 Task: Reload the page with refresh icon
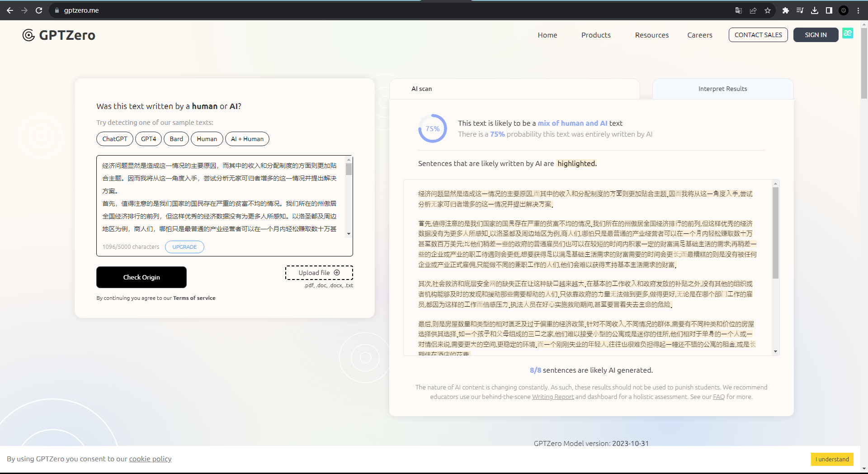click(x=39, y=10)
